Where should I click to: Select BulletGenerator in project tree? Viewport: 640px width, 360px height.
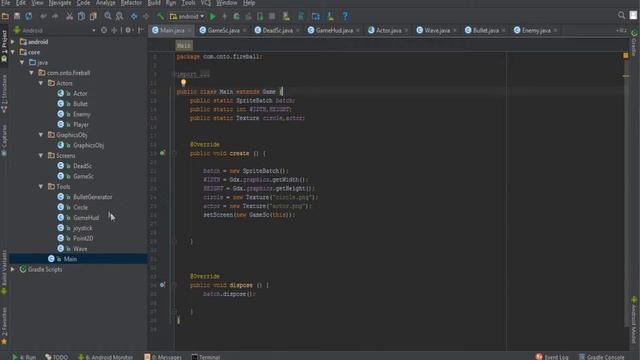[93, 197]
